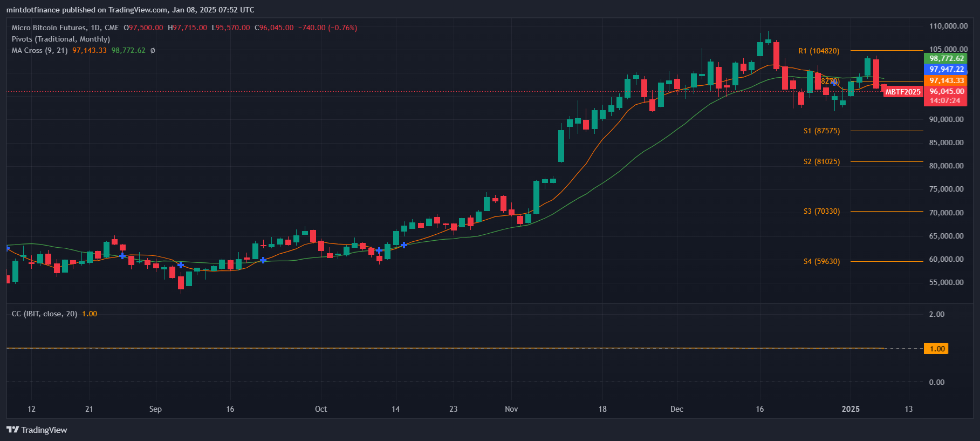This screenshot has height=441, width=980.
Task: Click the green 98,772.62 price axis tag
Action: [946, 58]
